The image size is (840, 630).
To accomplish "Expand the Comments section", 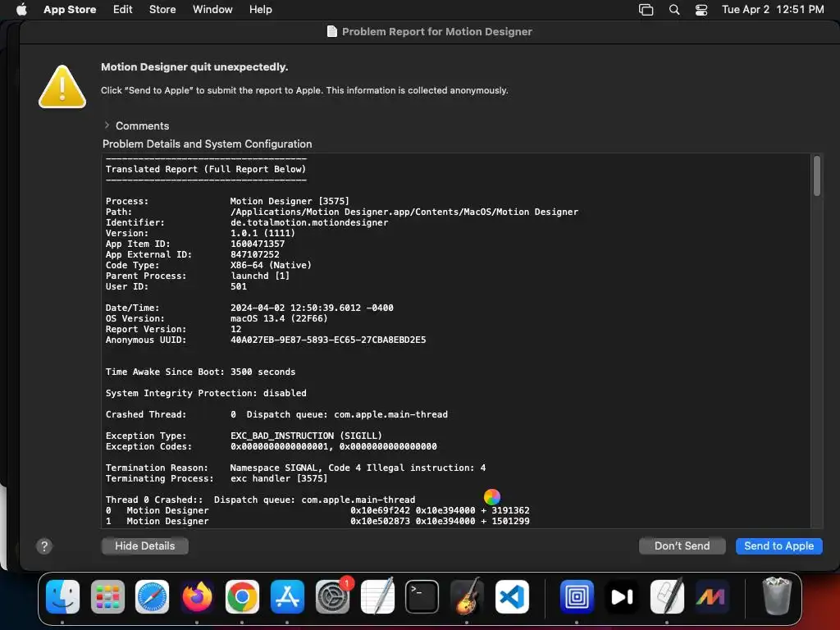I will pos(107,126).
